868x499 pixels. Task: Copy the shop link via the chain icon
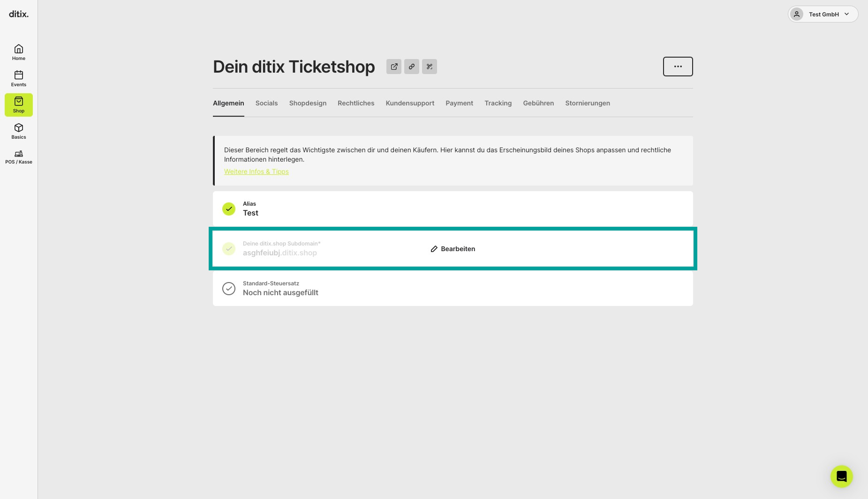[x=412, y=67]
